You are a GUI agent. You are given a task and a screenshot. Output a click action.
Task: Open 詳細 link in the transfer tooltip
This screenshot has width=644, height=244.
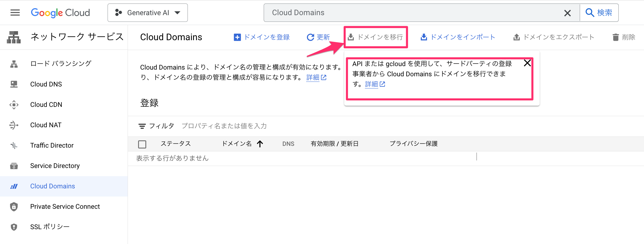pos(375,84)
